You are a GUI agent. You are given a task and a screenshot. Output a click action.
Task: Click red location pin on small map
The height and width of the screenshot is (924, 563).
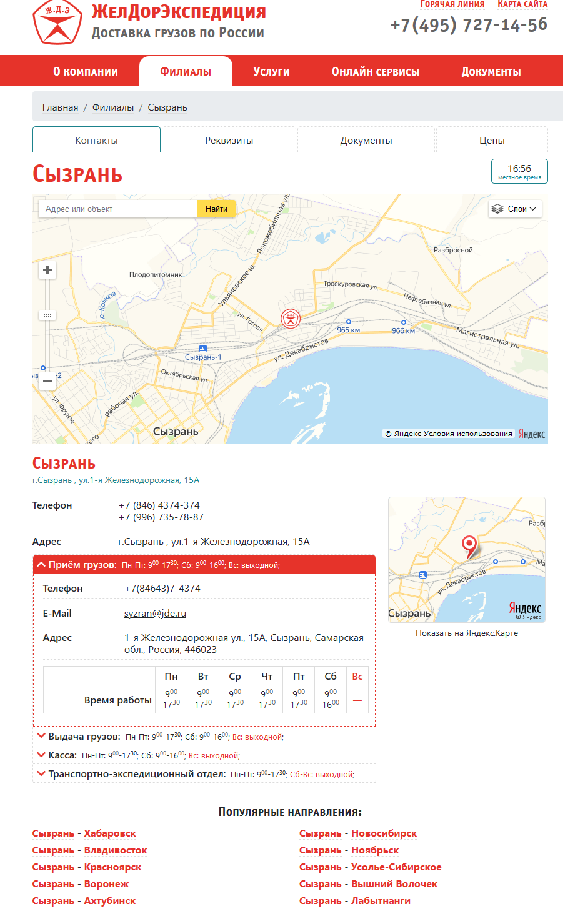coord(469,546)
